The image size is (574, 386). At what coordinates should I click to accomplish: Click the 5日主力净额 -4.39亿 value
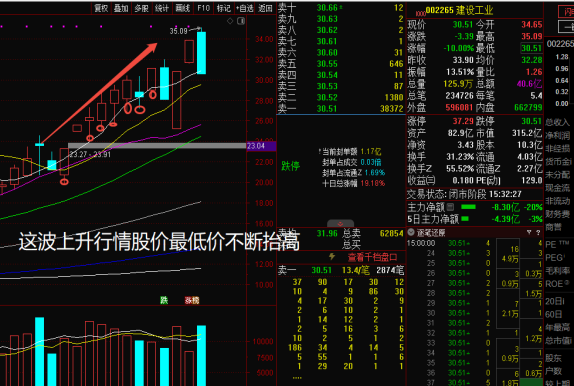tap(506, 219)
